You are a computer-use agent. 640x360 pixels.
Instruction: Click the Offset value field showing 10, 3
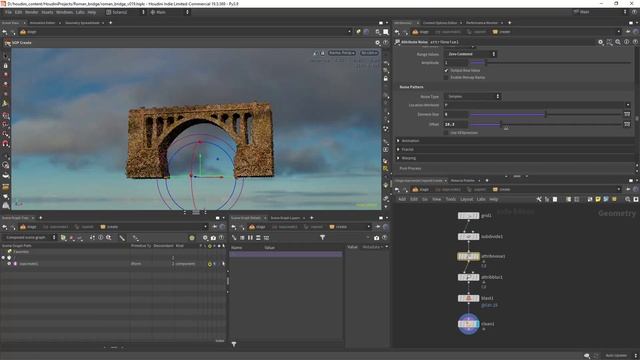(456, 124)
